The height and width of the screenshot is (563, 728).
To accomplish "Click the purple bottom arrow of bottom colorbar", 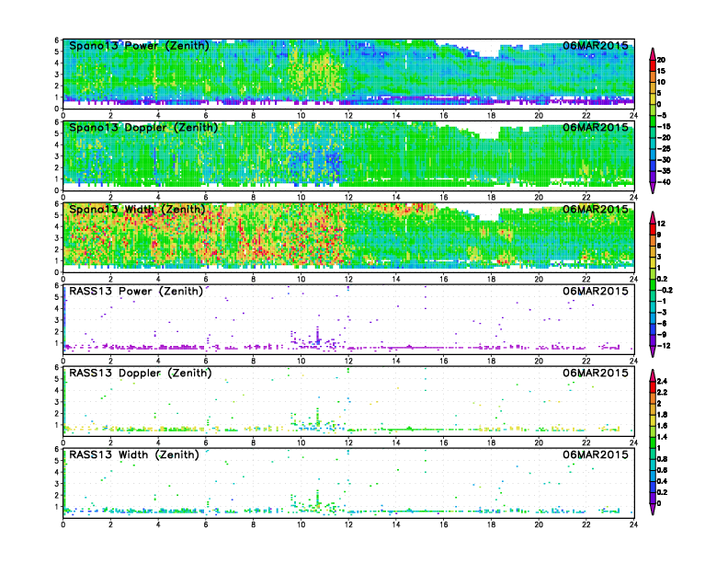I will click(653, 510).
